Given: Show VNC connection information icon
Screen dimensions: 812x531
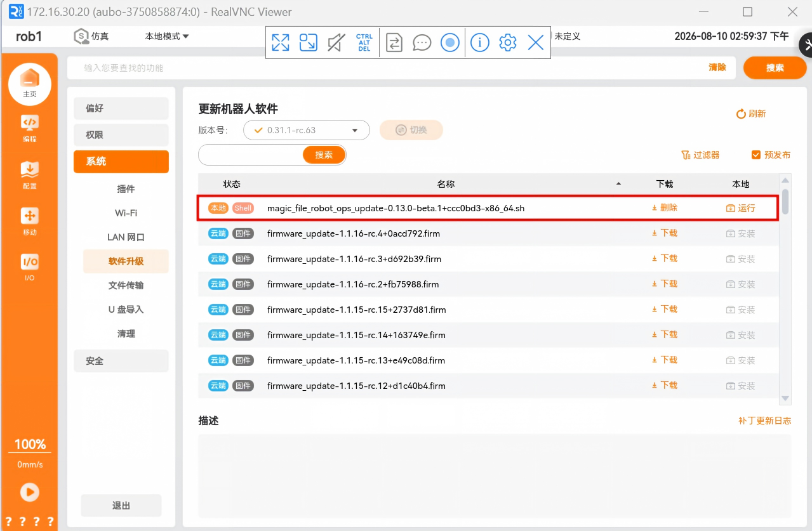Looking at the screenshot, I should click(480, 43).
